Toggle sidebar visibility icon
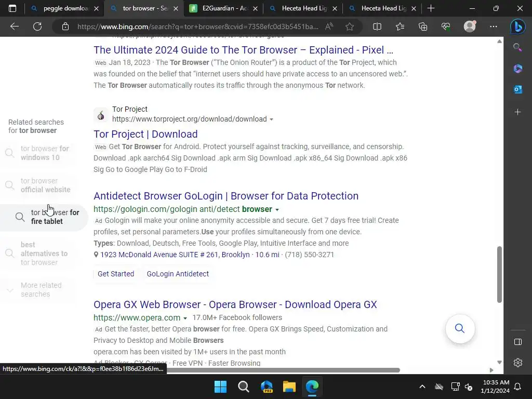This screenshot has height=399, width=532. tap(518, 342)
